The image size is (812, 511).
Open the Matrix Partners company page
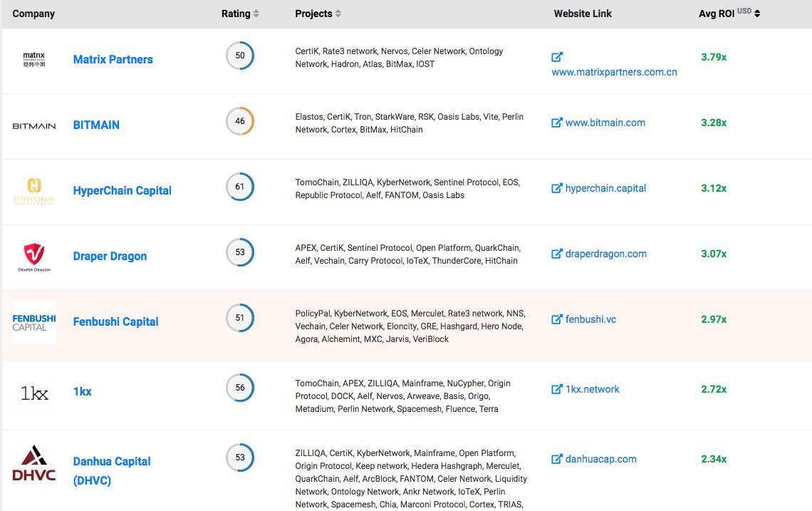coord(113,60)
